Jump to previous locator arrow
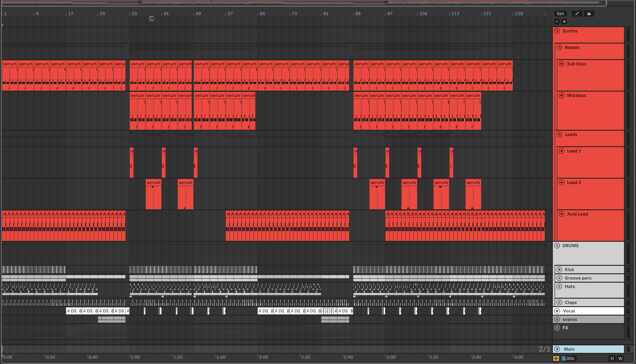 [557, 22]
